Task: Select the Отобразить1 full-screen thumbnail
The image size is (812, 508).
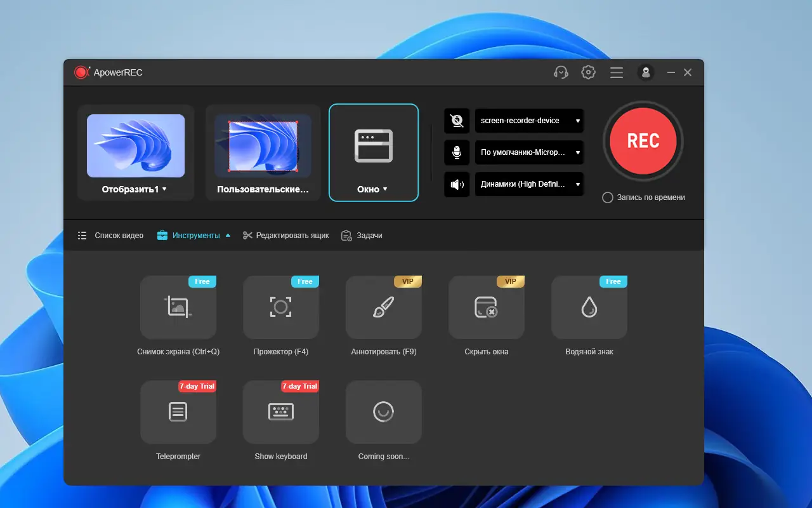Action: (136, 146)
